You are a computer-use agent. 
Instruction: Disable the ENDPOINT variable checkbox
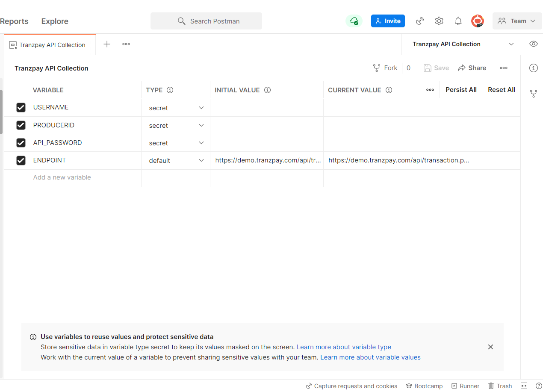tap(21, 160)
